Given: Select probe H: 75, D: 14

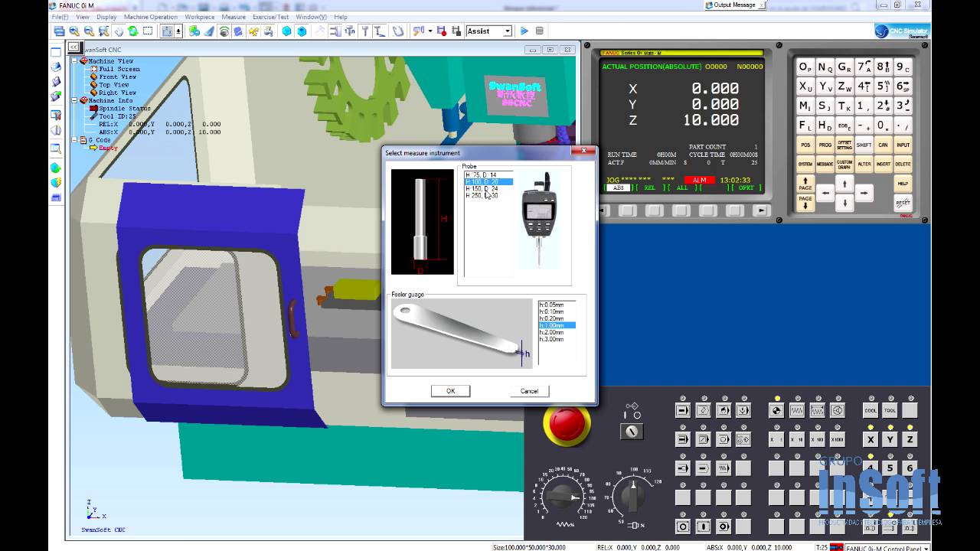Looking at the screenshot, I should pos(488,175).
